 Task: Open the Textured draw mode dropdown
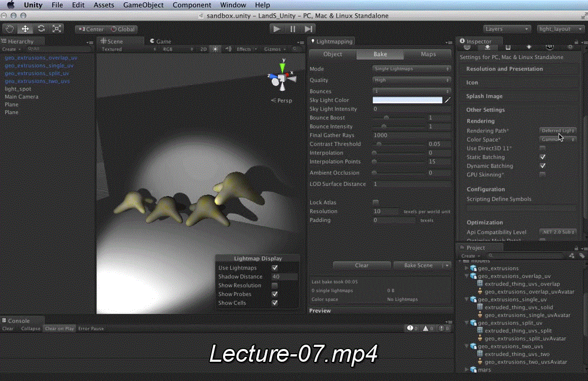click(x=129, y=49)
